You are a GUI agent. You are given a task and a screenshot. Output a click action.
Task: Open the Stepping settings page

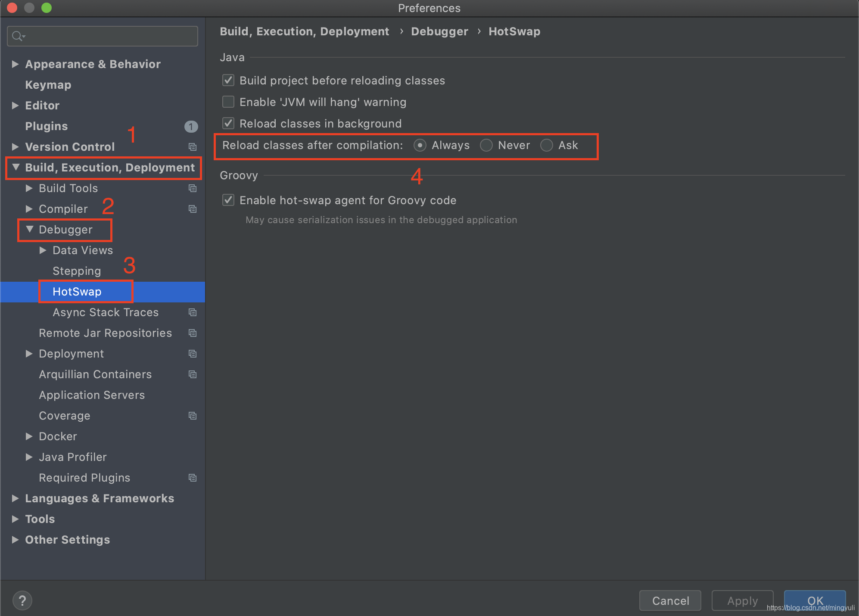tap(77, 271)
